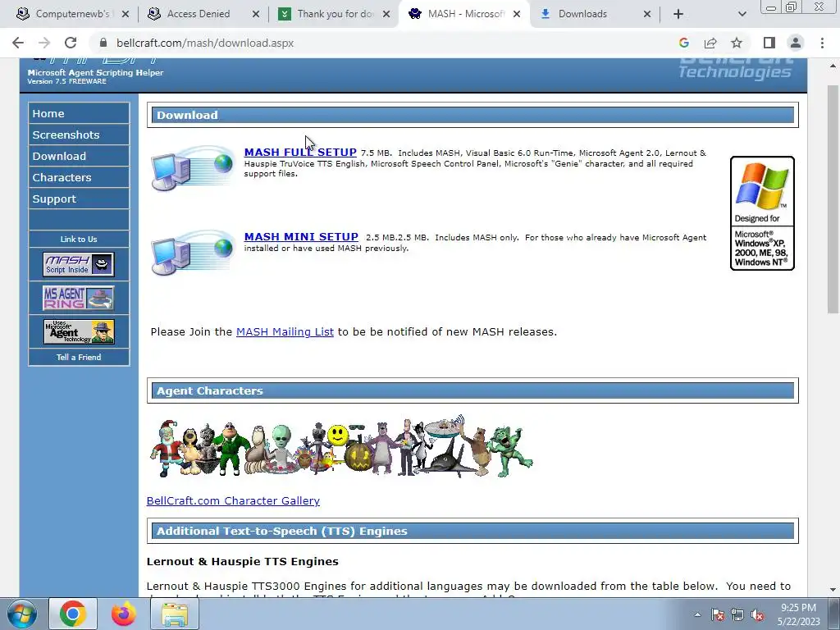Open the Characters sidebar link
Viewport: 840px width, 630px height.
click(79, 177)
